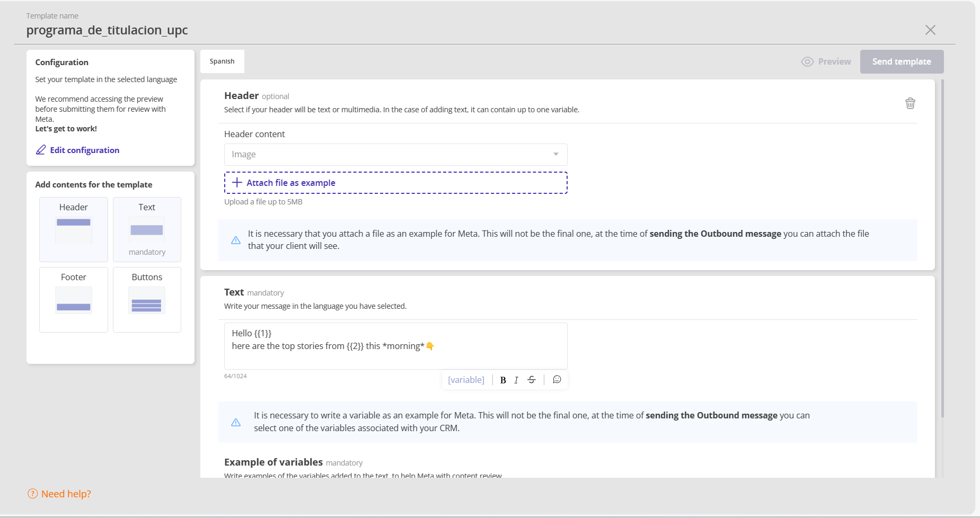Apply strikethrough formatting to text
This screenshot has height=518, width=980.
click(x=532, y=380)
